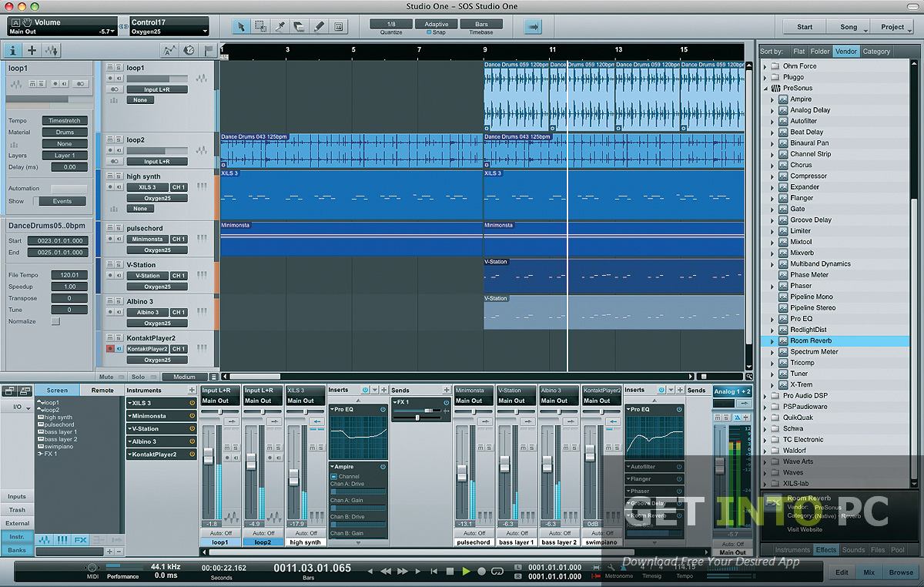Viewport: 924px width, 587px height.
Task: Click the Record button in transport
Action: tap(481, 572)
